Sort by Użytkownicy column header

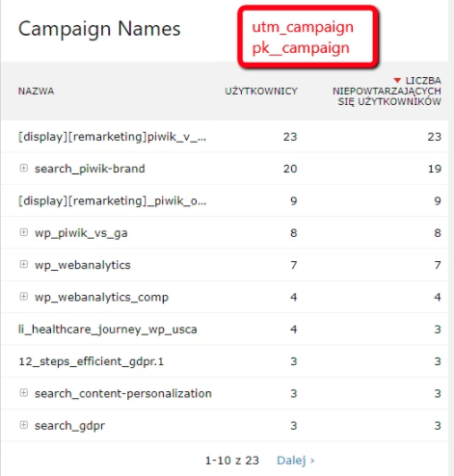(261, 92)
